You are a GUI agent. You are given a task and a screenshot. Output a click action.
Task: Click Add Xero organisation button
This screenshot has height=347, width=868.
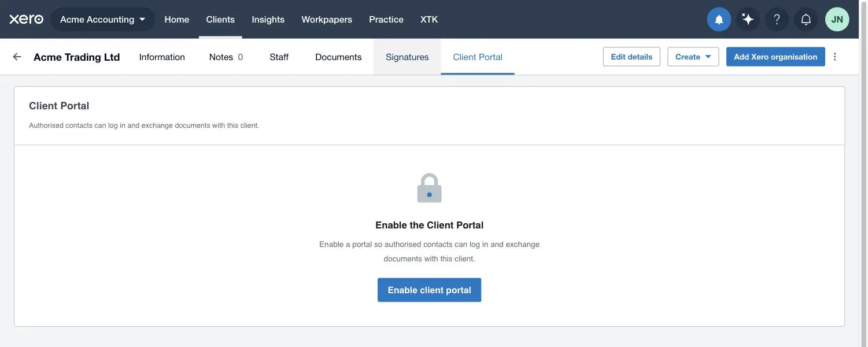pyautogui.click(x=775, y=57)
